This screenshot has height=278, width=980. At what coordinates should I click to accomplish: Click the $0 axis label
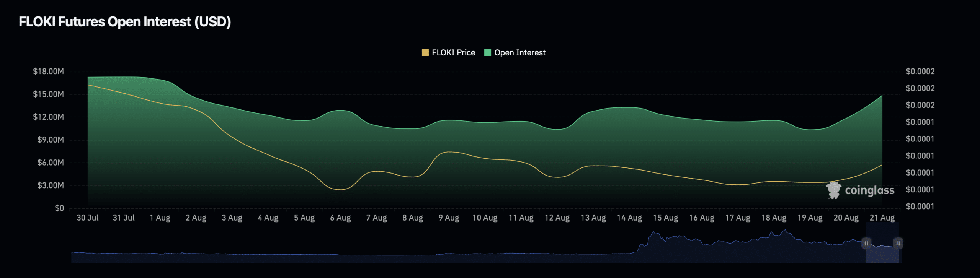pyautogui.click(x=59, y=208)
